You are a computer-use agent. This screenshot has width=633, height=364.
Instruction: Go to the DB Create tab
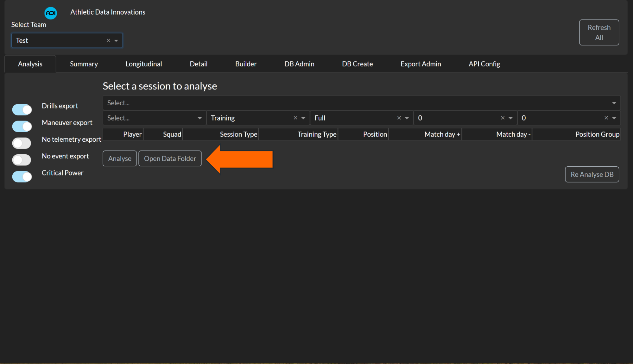(x=358, y=64)
